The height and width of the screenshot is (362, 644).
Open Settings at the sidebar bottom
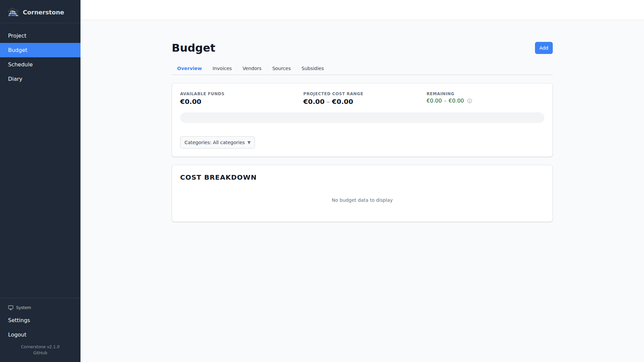19,320
